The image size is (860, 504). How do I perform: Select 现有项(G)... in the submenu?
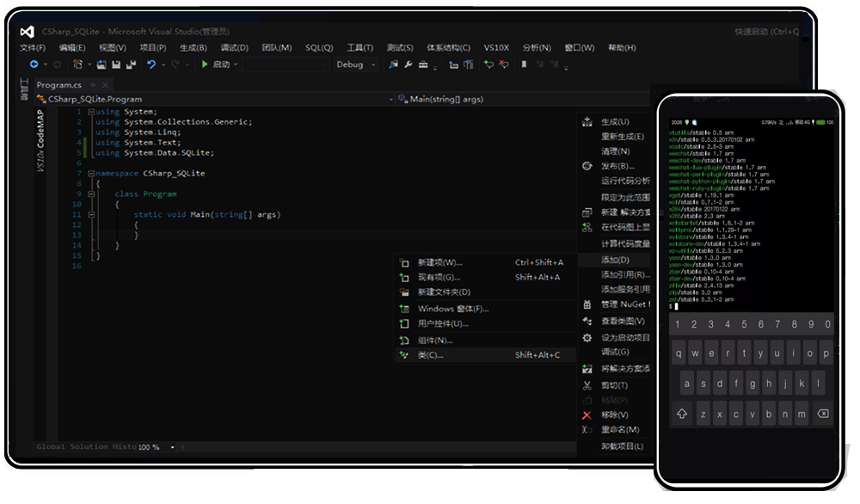pyautogui.click(x=485, y=278)
